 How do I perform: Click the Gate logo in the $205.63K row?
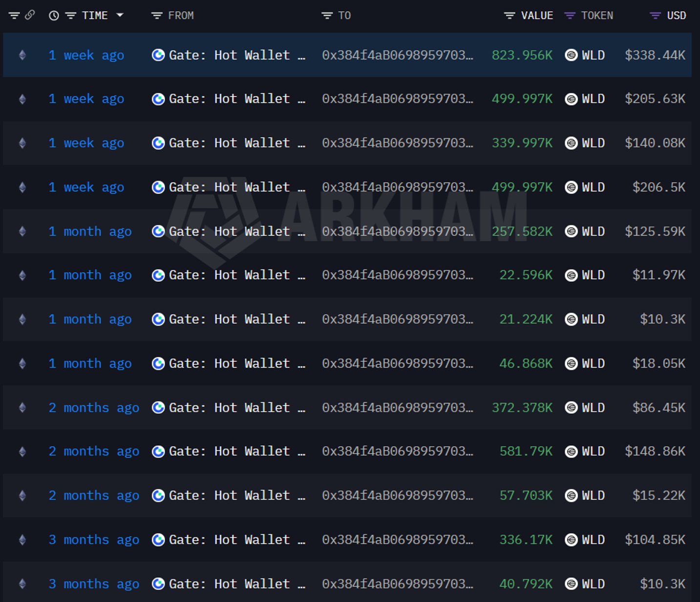pos(158,99)
